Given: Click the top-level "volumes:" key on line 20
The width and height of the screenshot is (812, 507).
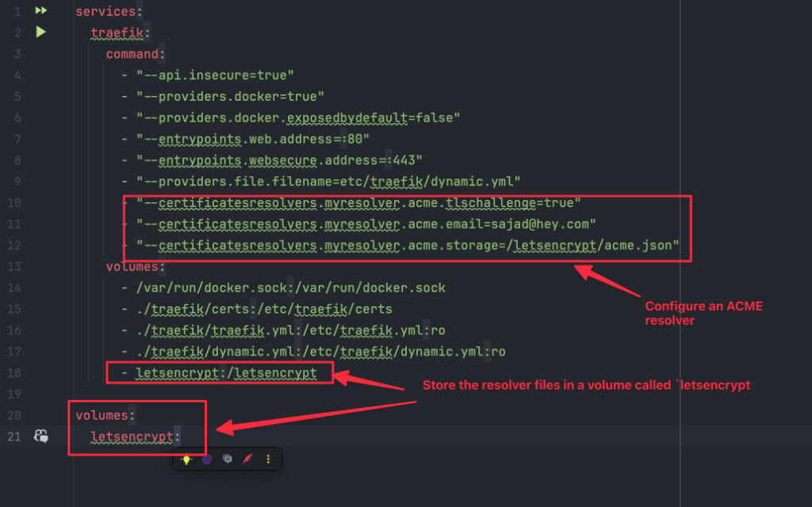Looking at the screenshot, I should 105,415.
